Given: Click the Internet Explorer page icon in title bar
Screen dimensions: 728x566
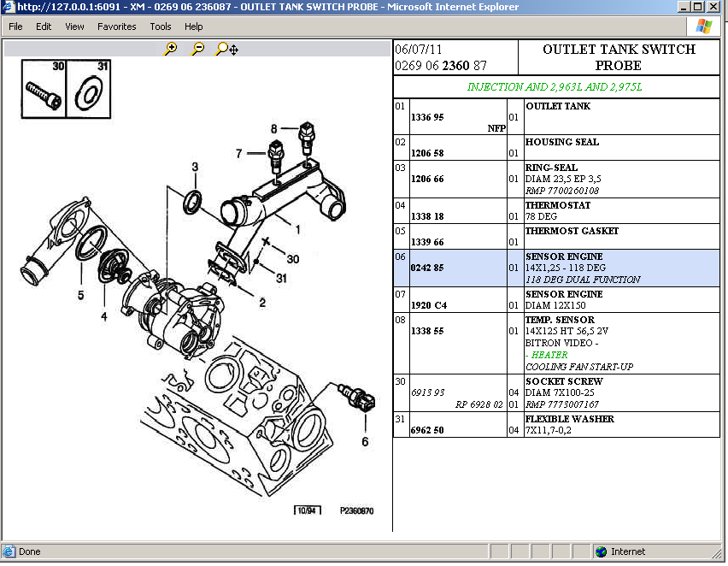Looking at the screenshot, I should [9, 7].
